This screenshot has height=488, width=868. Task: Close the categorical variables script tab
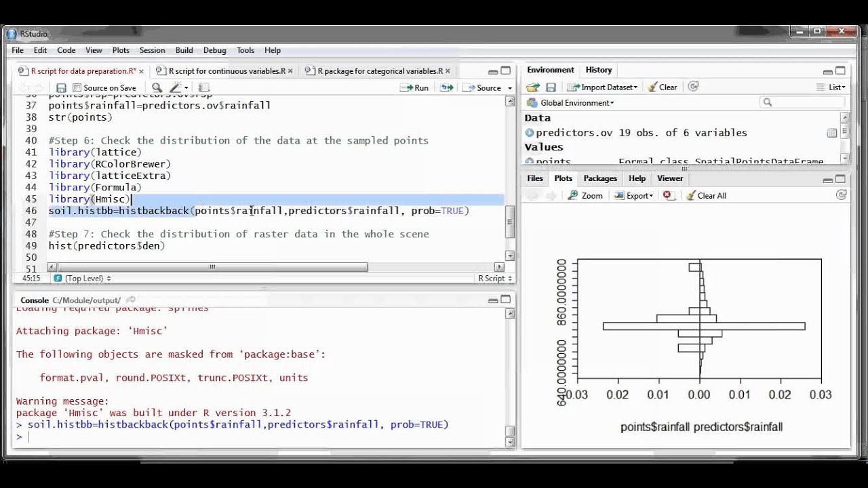coord(448,70)
